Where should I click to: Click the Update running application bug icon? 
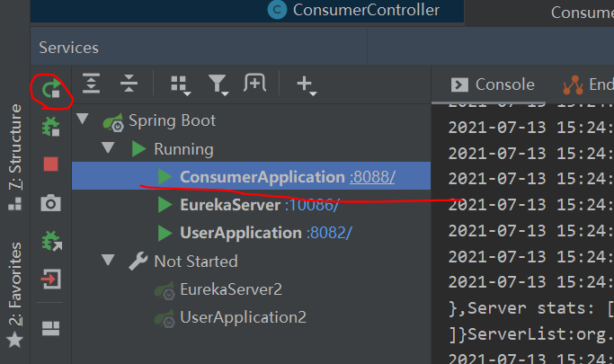coord(51,240)
